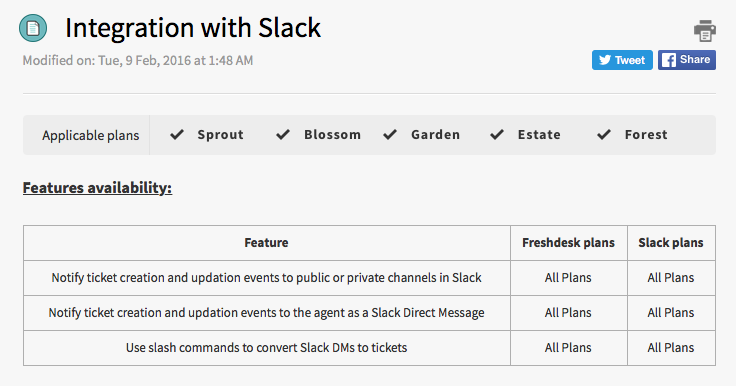Click the checkmark next to Forest
Viewport: 736px width, 386px height.
click(604, 135)
